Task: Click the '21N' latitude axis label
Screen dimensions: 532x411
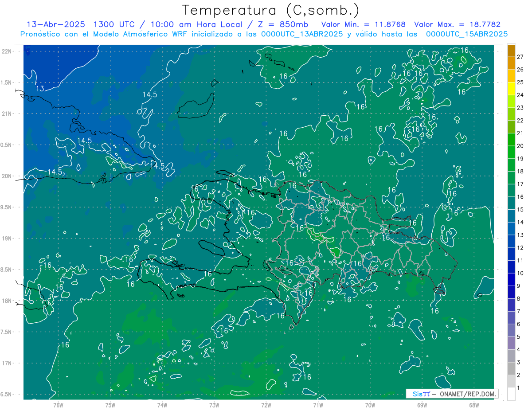Action: click(x=7, y=114)
